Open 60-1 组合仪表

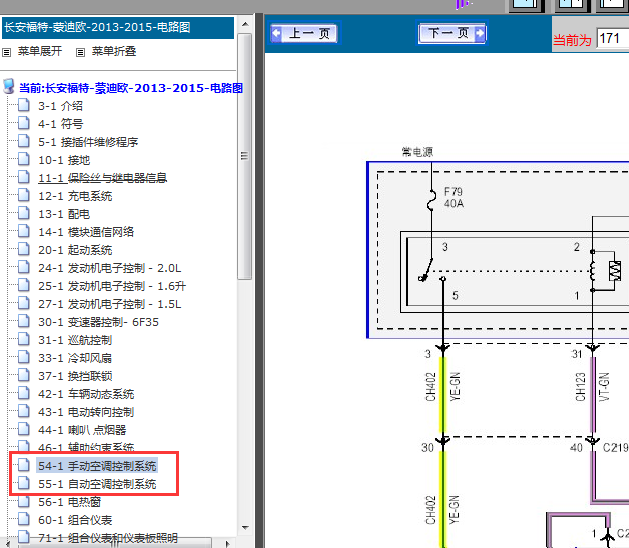click(75, 520)
